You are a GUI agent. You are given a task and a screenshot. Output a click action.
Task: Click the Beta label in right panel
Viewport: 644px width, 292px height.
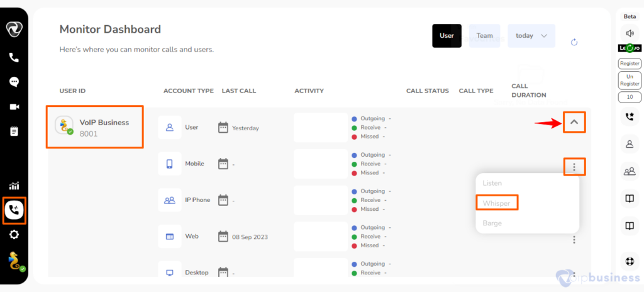click(630, 16)
